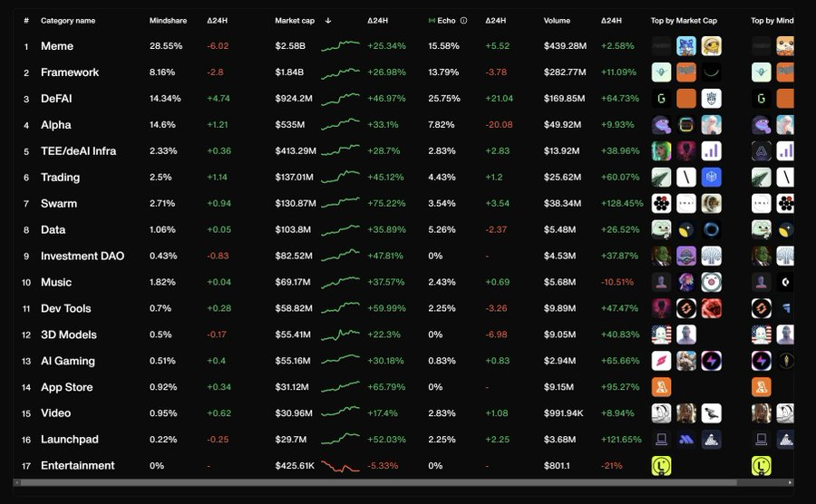Select the white crest icon in the DeFAI row

(x=712, y=99)
